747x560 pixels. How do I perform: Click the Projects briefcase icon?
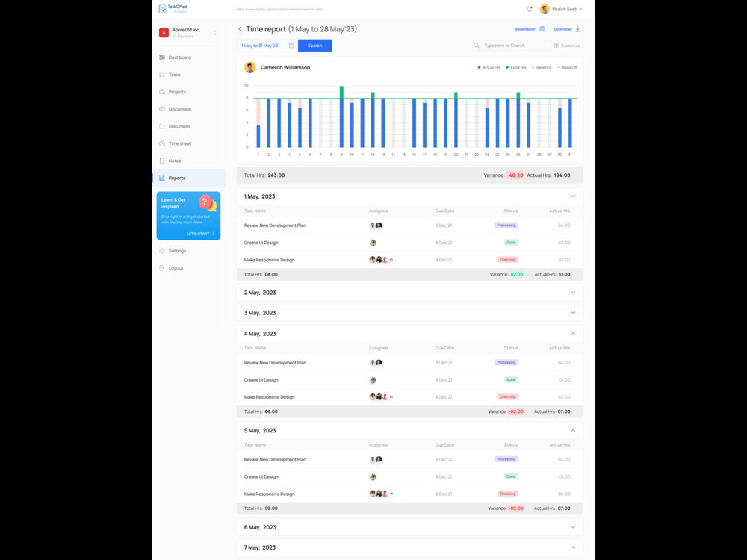point(162,92)
